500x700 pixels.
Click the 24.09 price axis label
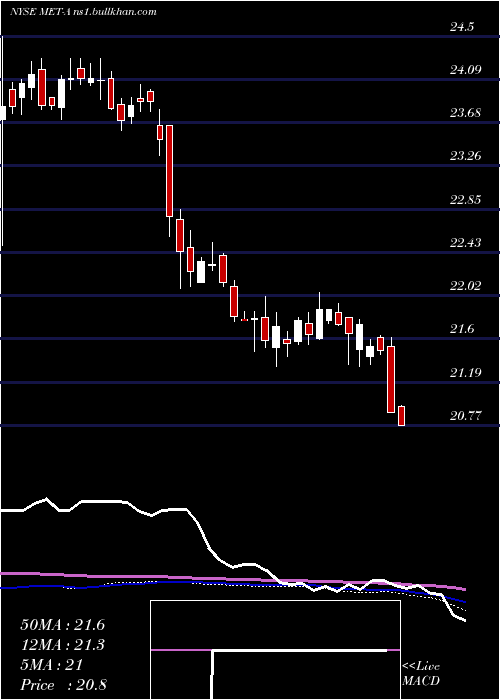tap(466, 70)
